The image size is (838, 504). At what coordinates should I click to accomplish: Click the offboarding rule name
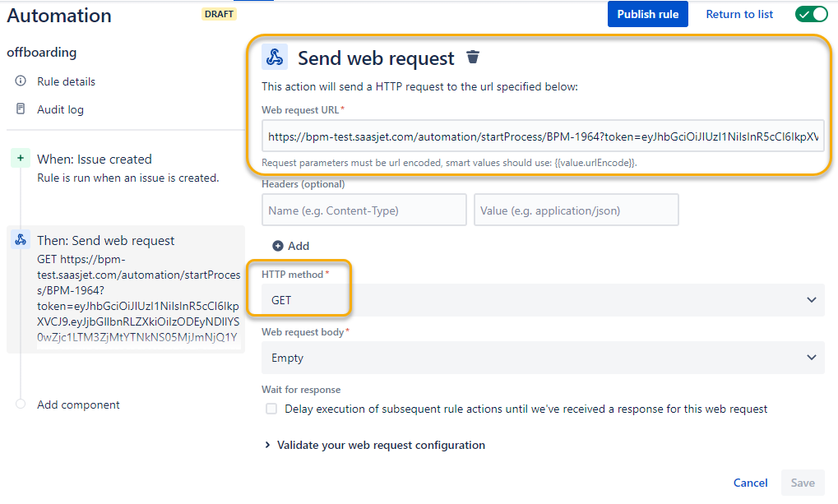[42, 53]
